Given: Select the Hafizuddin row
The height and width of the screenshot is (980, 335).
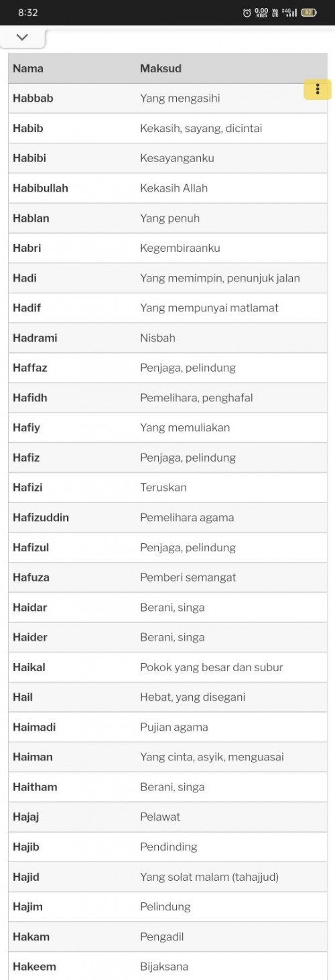Looking at the screenshot, I should [168, 517].
